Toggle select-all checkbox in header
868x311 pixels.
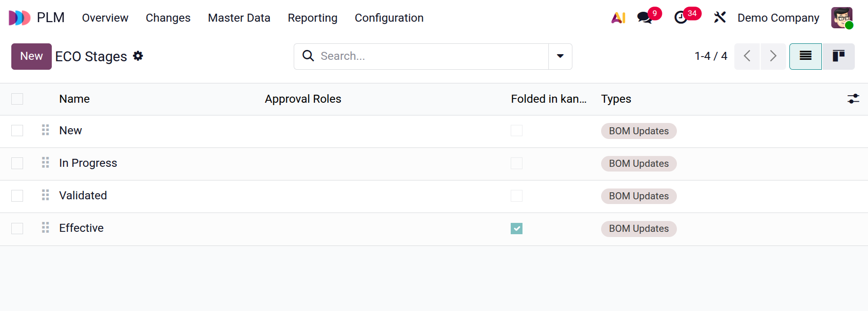17,99
